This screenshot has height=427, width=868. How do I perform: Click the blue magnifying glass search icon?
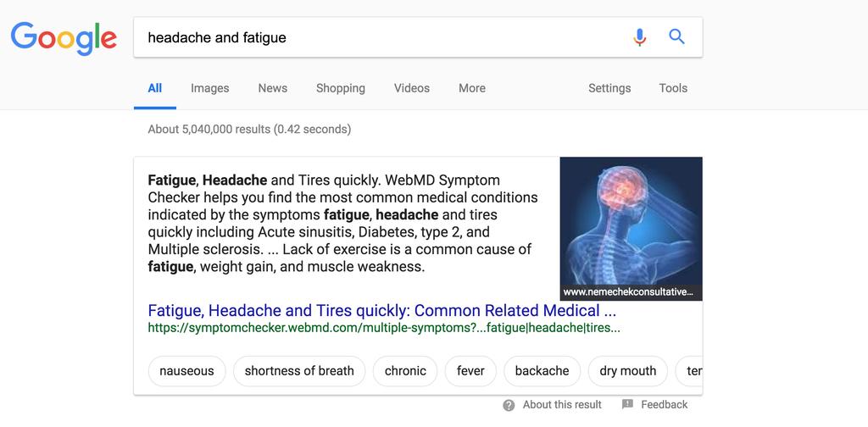pos(676,37)
